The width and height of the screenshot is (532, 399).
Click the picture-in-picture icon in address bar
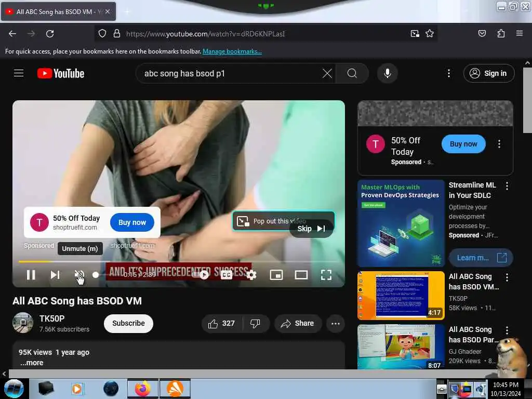(415, 34)
